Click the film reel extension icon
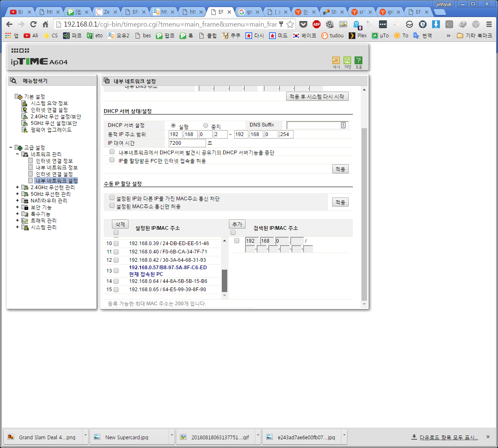The width and height of the screenshot is (498, 448). tap(330, 24)
